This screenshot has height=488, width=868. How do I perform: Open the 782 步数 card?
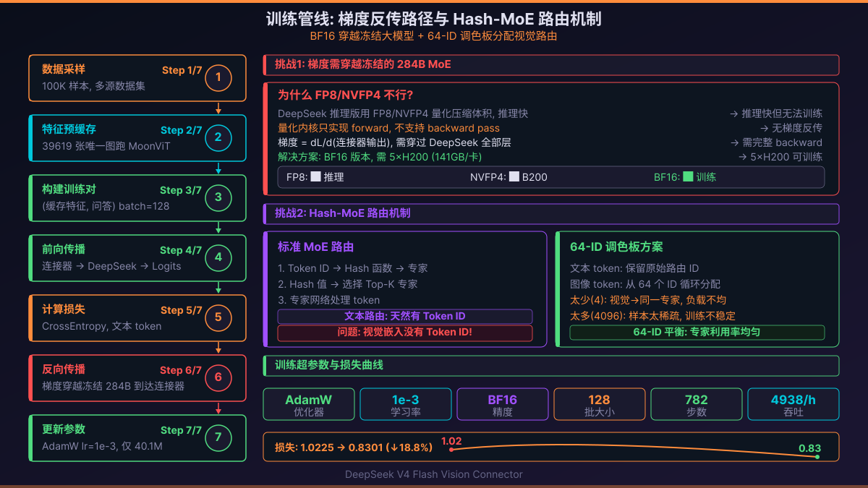697,405
